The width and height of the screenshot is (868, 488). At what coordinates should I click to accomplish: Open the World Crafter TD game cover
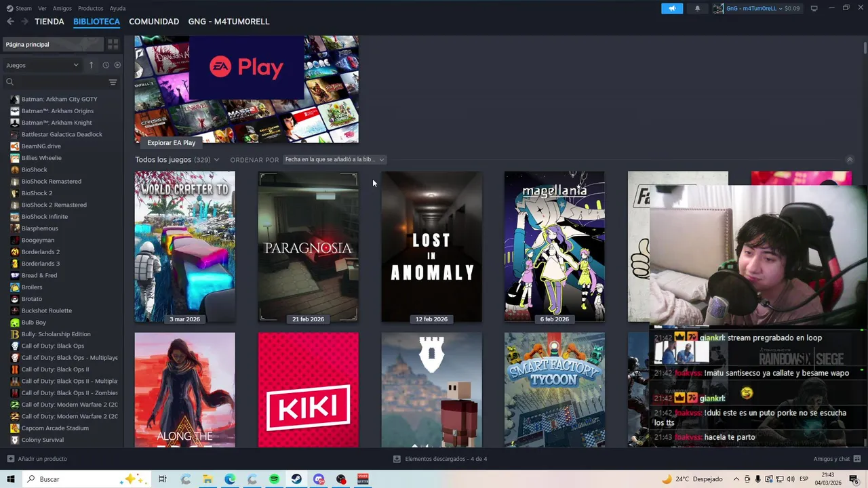184,247
